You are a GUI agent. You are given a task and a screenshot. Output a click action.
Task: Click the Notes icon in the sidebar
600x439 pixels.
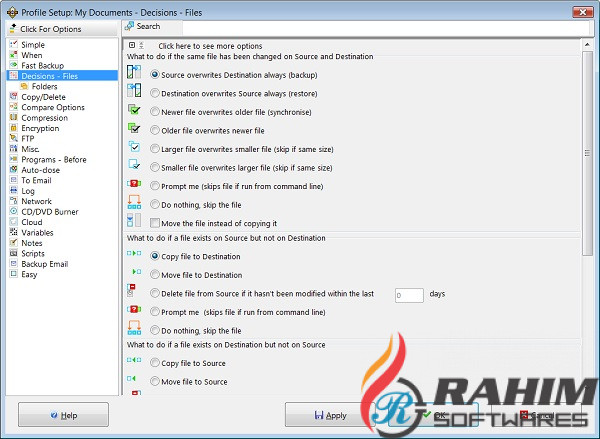[x=14, y=243]
